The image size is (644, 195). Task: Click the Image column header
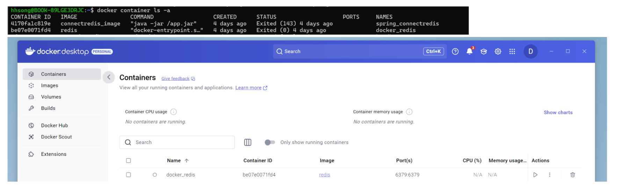[x=327, y=160]
